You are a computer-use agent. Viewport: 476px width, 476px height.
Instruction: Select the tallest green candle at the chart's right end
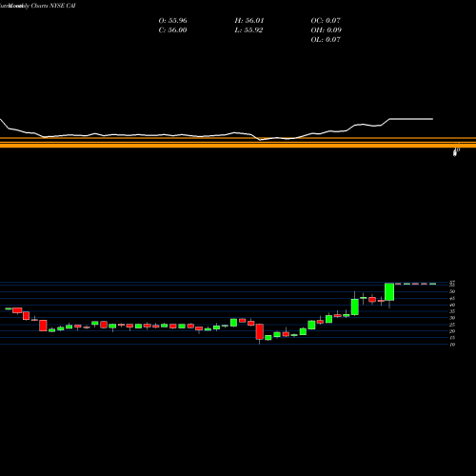click(x=389, y=292)
